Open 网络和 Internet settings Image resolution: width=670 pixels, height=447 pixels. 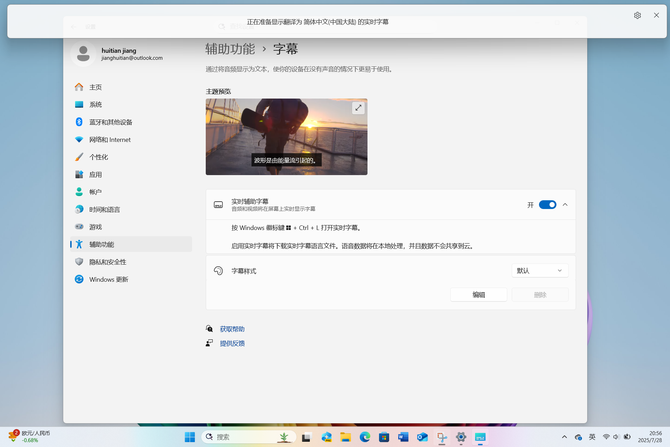pyautogui.click(x=109, y=140)
